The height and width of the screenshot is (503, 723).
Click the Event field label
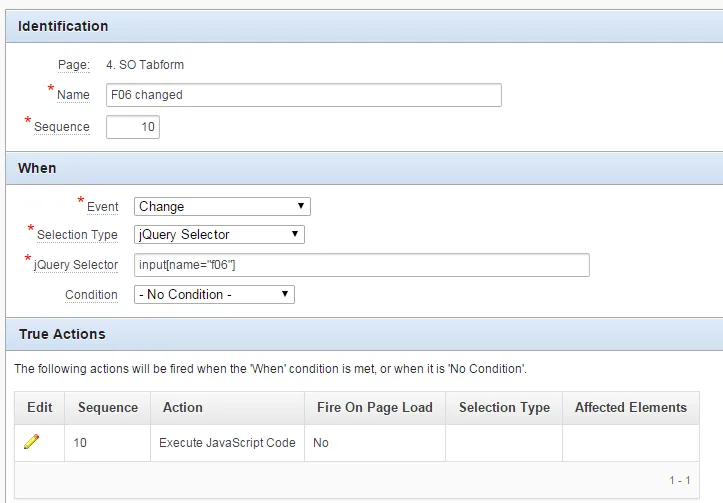pyautogui.click(x=102, y=207)
